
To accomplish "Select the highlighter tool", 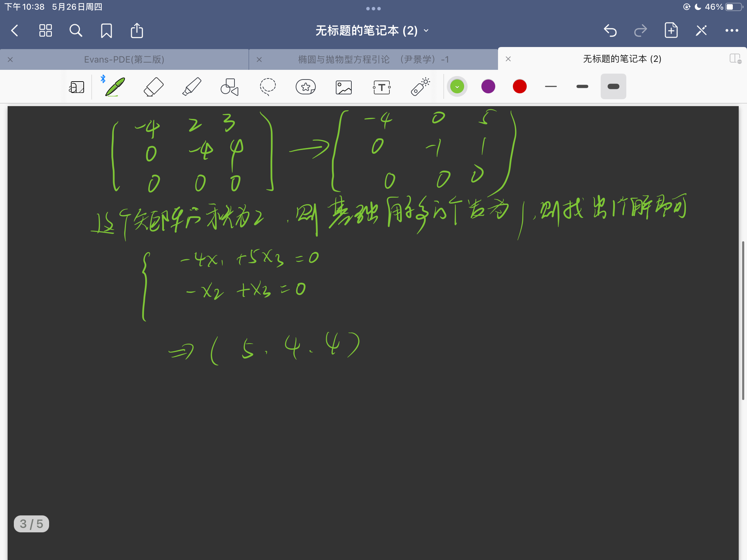I will (191, 87).
